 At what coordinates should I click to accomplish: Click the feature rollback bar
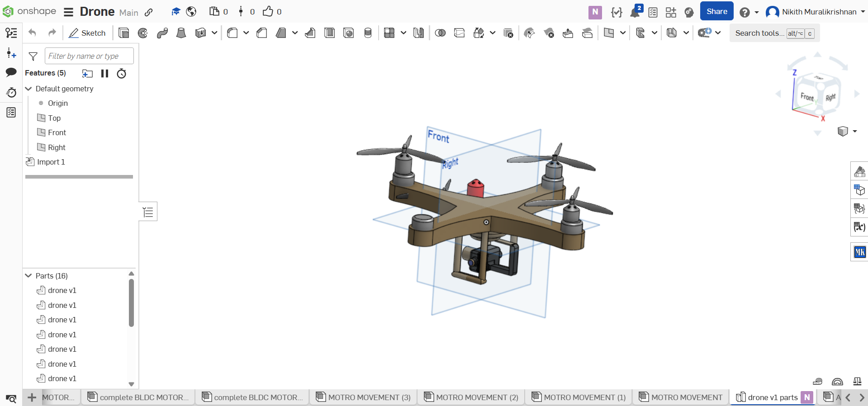(79, 177)
